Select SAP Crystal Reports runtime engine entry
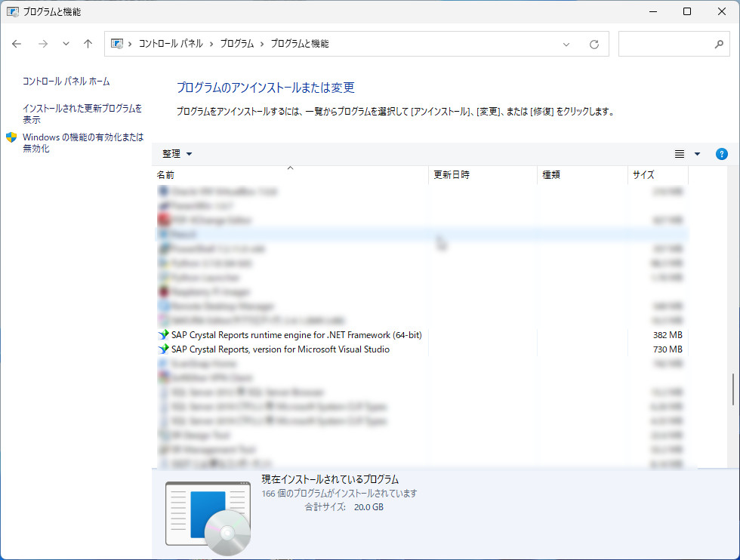The image size is (740, 560). 296,335
